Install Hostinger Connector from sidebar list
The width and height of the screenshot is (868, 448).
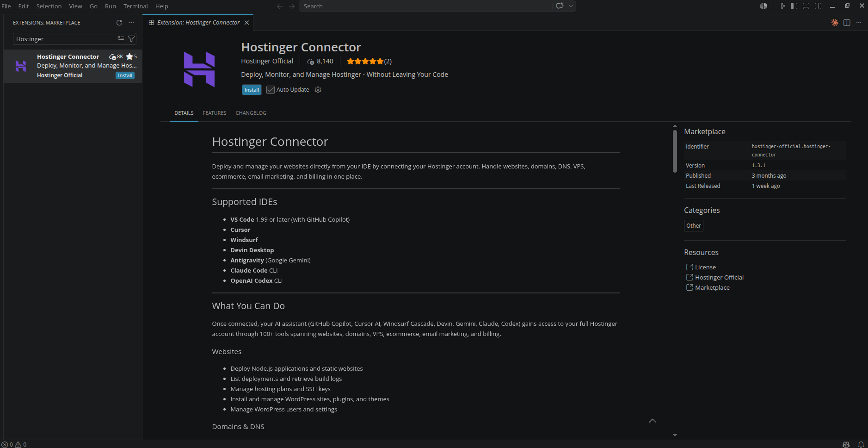point(125,75)
